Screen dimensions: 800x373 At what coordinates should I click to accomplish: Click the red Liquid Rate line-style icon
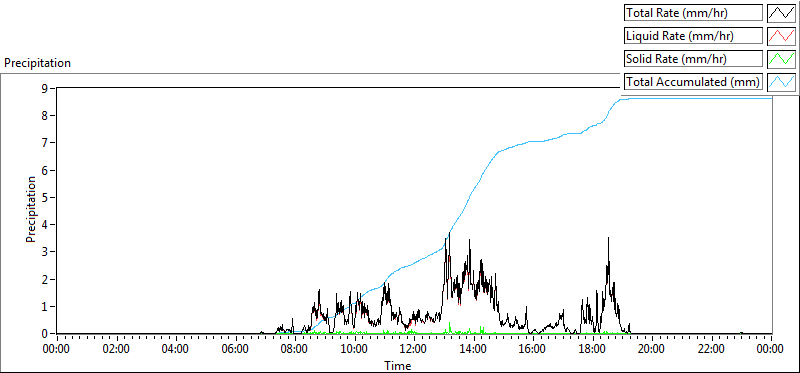pyautogui.click(x=782, y=36)
